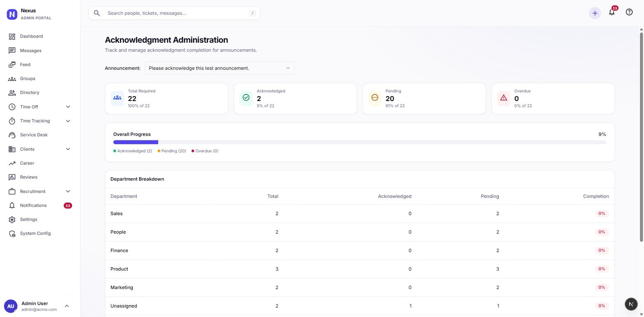Open the help question mark icon

(x=629, y=12)
